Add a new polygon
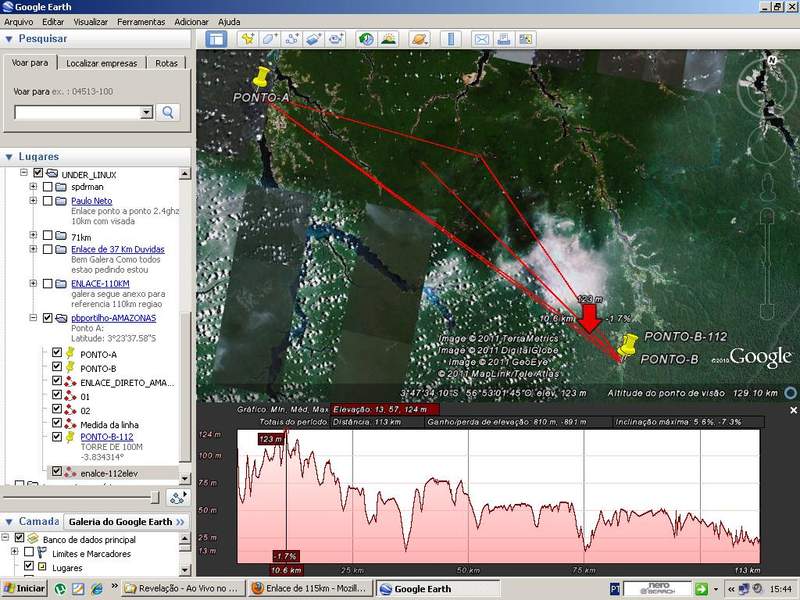The width and height of the screenshot is (800, 600). point(269,40)
